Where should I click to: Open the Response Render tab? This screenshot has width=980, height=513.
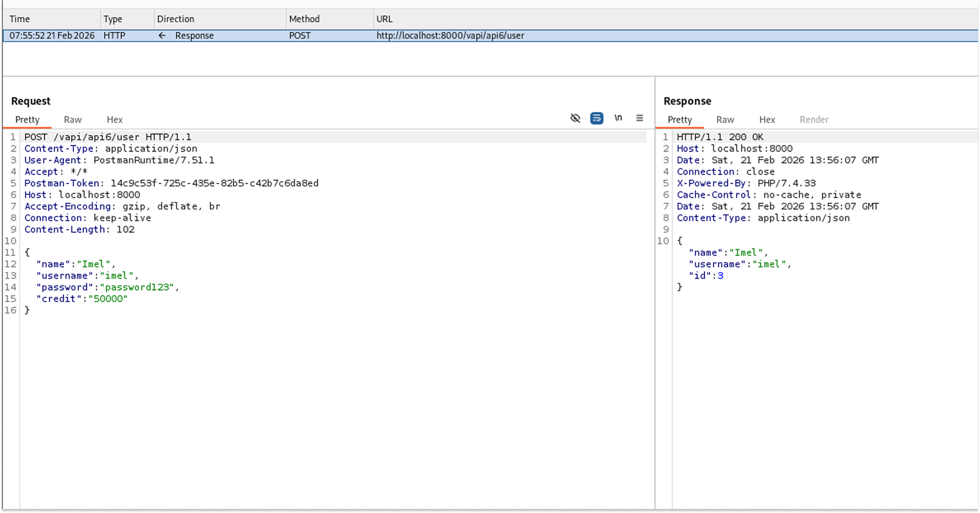(x=814, y=119)
